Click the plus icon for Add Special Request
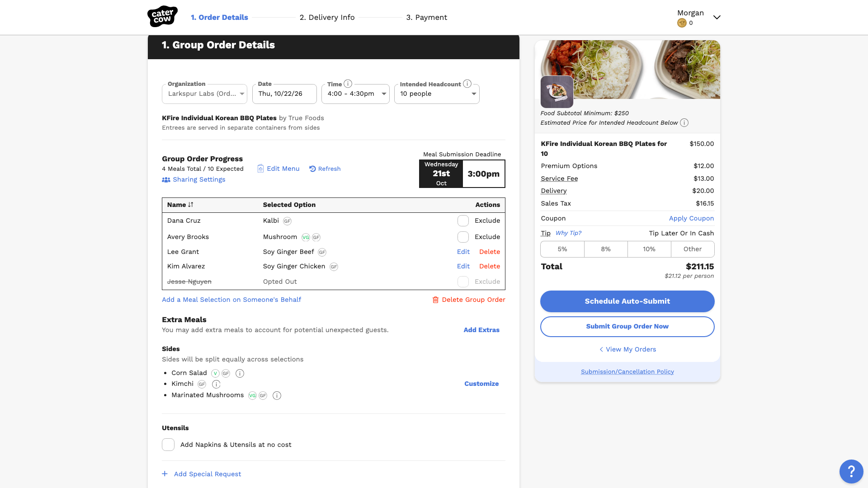The width and height of the screenshot is (868, 488). pyautogui.click(x=165, y=474)
